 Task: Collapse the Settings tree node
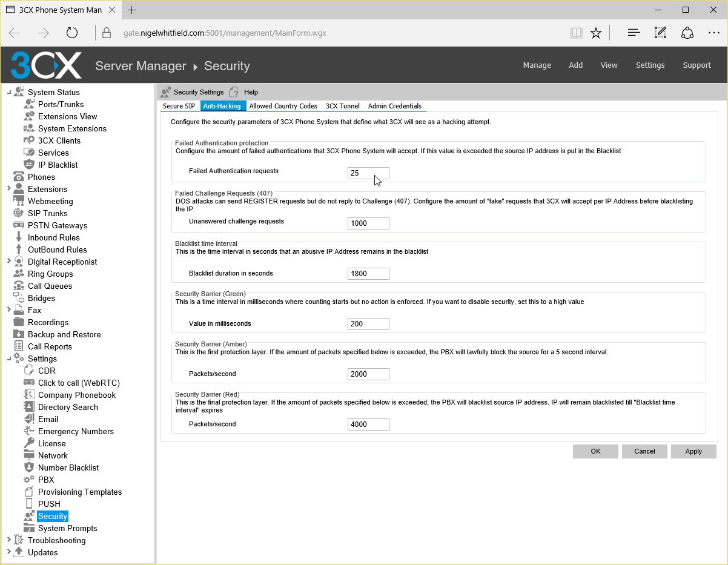tap(8, 358)
